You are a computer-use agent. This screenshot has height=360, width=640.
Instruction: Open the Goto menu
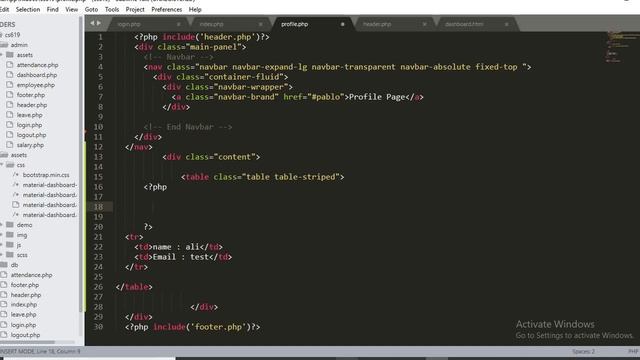coord(91,9)
